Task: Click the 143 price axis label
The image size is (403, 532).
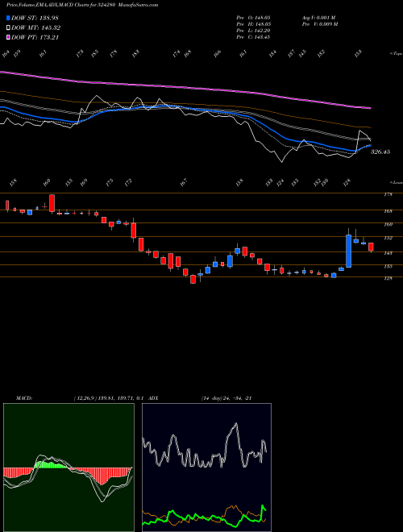Action: point(388,253)
